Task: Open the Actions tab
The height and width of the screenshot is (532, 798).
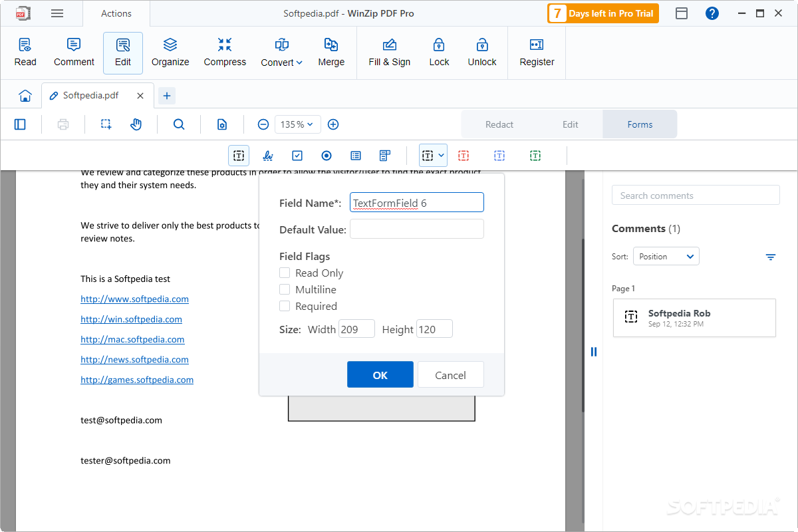Action: click(116, 13)
